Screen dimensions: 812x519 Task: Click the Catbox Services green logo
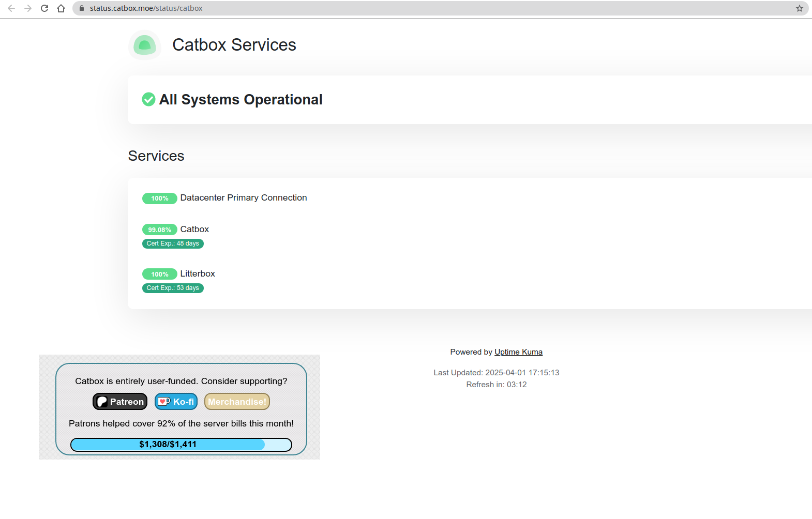coord(145,45)
